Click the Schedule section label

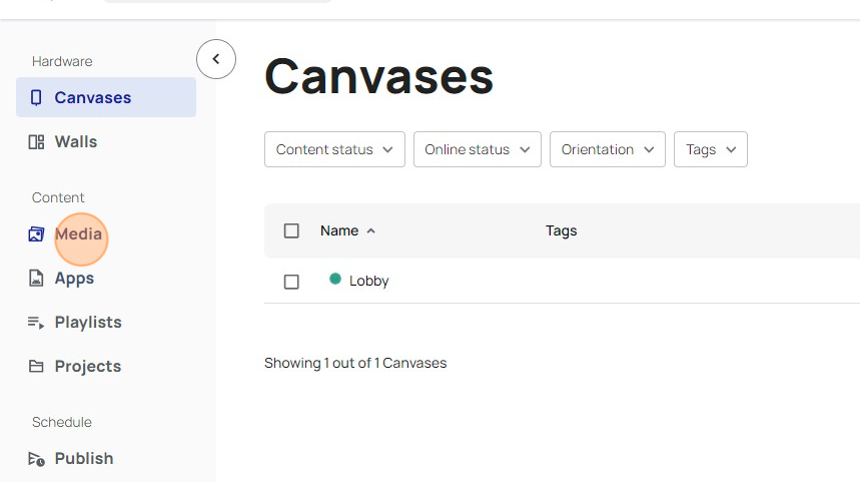point(61,422)
